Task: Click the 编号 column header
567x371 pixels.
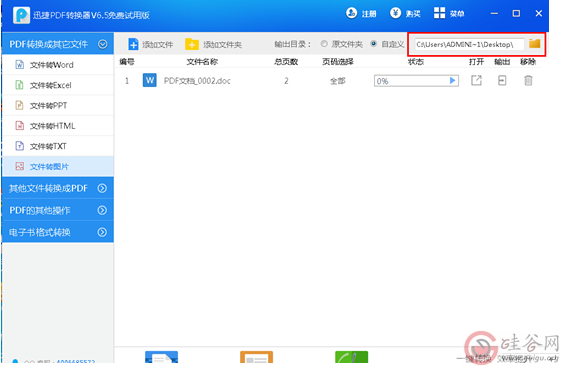Action: click(127, 62)
